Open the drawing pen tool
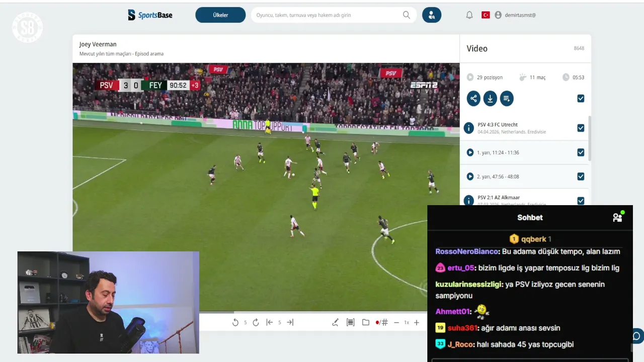 (335, 322)
